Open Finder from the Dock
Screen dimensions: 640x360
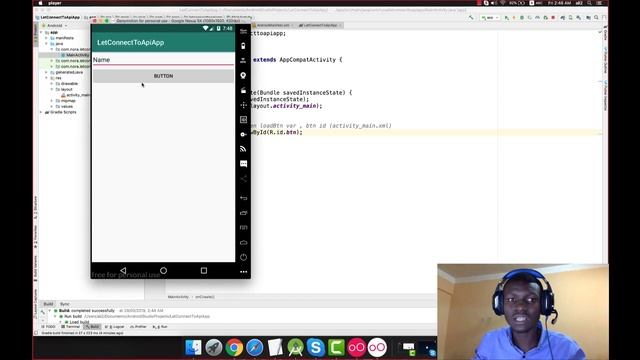193,347
